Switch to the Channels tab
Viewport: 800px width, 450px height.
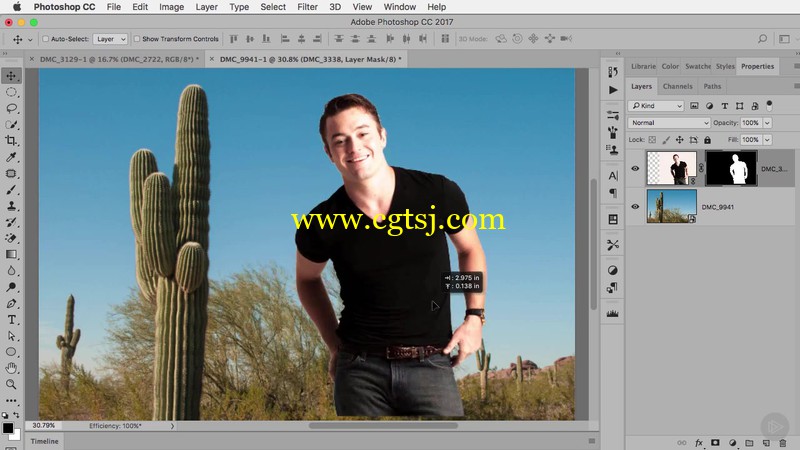(x=678, y=86)
